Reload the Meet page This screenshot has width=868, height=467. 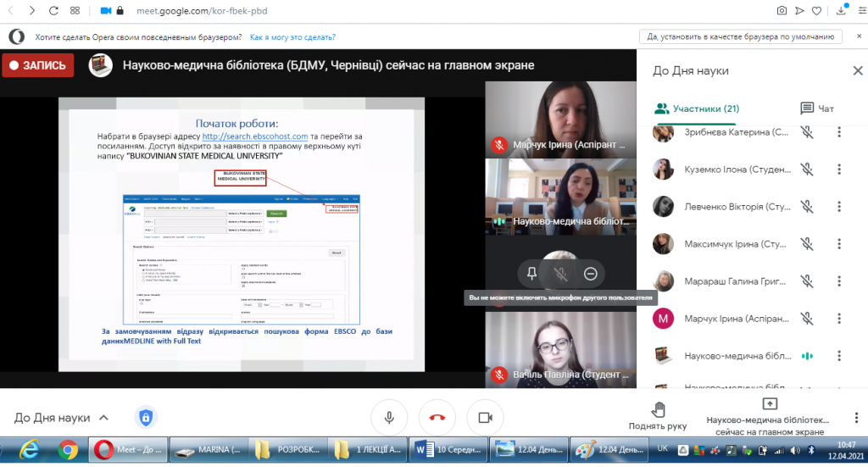pos(53,10)
